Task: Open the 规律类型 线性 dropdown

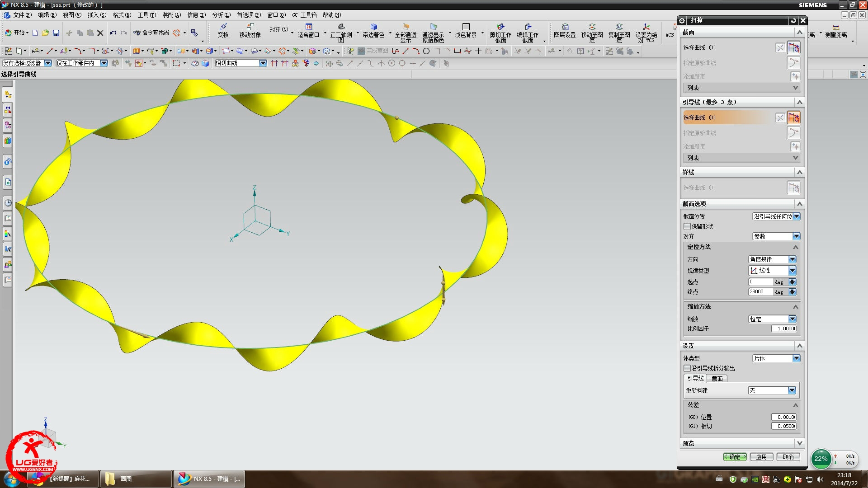Action: [x=773, y=270]
